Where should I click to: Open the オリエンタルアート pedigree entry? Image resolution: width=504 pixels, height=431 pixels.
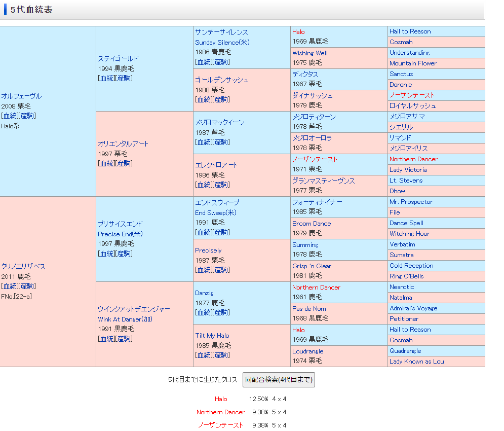[x=123, y=144]
